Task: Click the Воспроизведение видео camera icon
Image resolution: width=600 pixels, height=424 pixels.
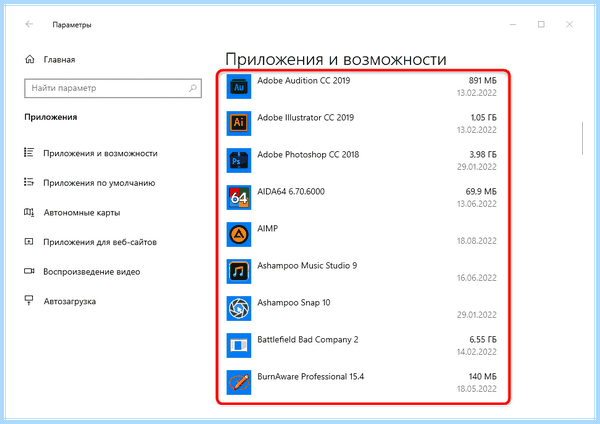Action: [29, 271]
